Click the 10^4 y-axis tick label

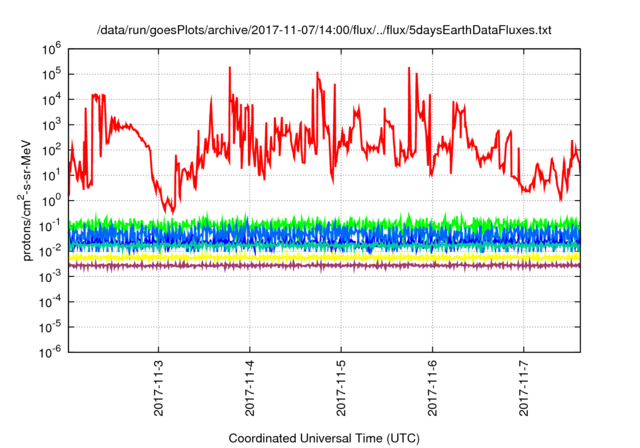click(51, 99)
